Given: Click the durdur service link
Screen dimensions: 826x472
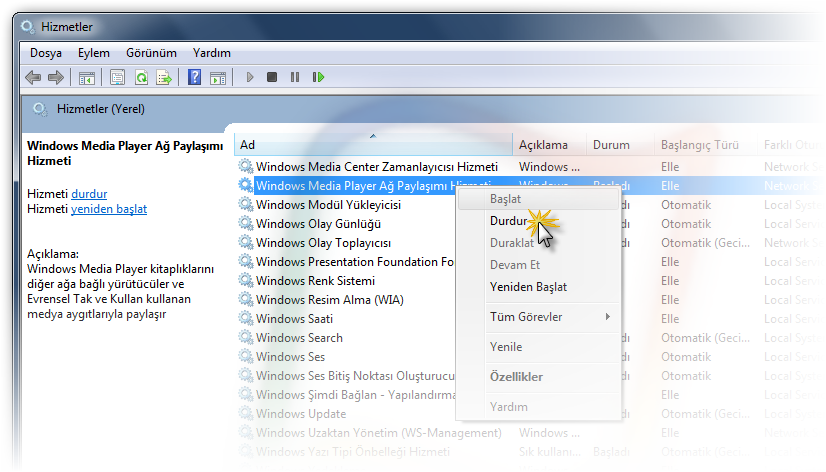Looking at the screenshot, I should pyautogui.click(x=89, y=194).
